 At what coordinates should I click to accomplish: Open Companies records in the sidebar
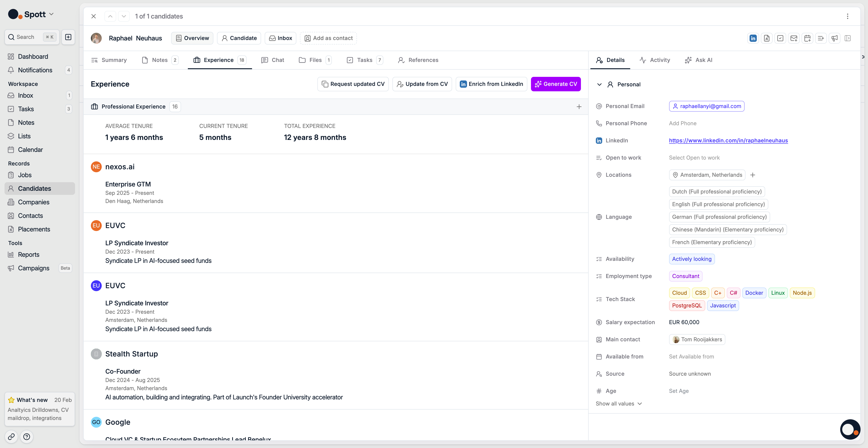pyautogui.click(x=40, y=202)
